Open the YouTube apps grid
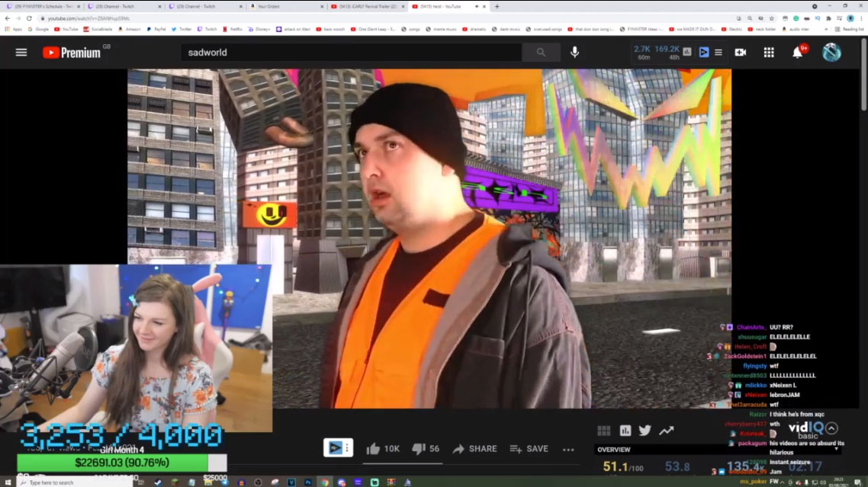 pos(769,53)
